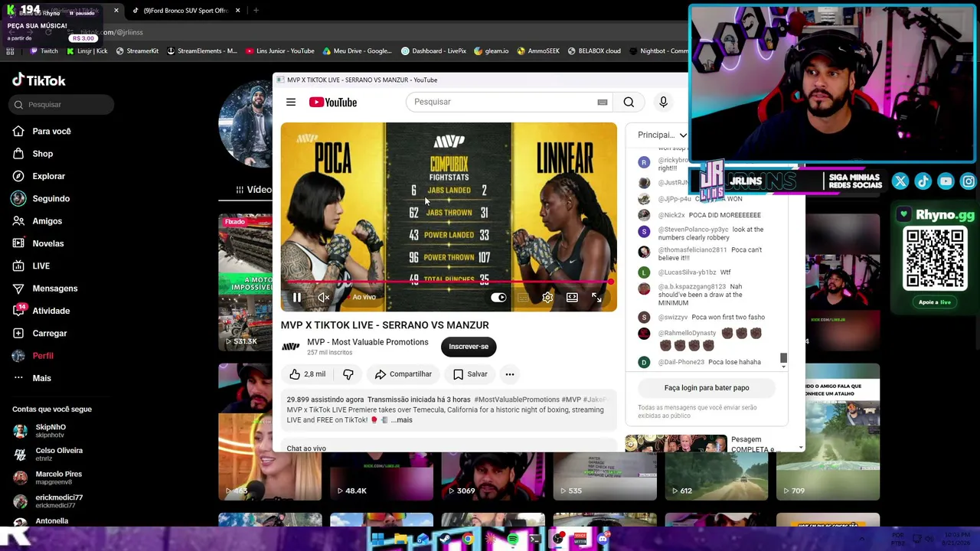Pause the YouTube live video
The height and width of the screenshot is (551, 980).
coord(297,298)
